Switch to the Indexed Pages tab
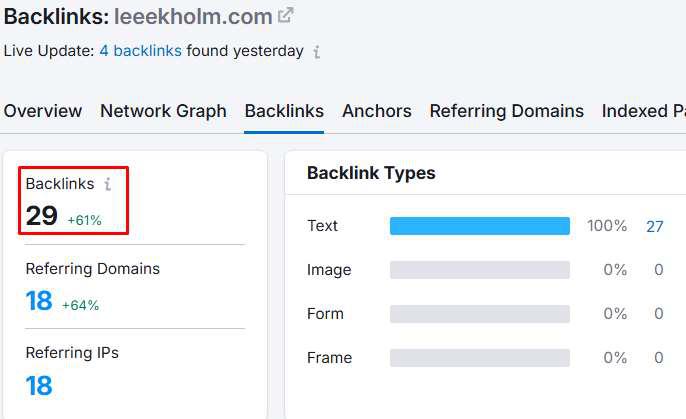 643,111
